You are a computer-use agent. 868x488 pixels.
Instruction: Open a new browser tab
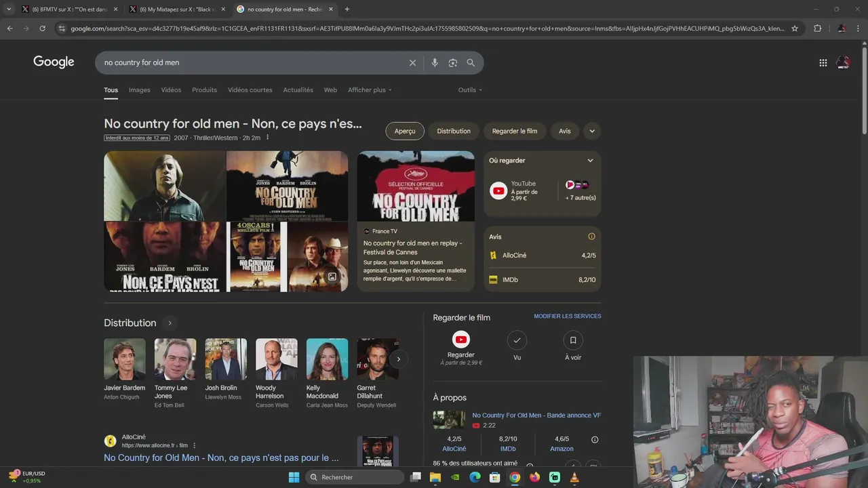coord(347,9)
